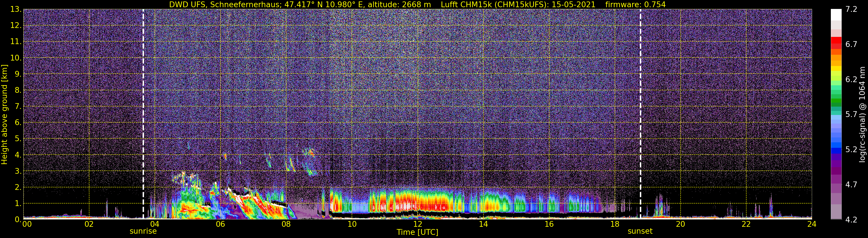Select 'firmware: 0.754' in the plot title
The image size is (868, 238).
[636, 5]
